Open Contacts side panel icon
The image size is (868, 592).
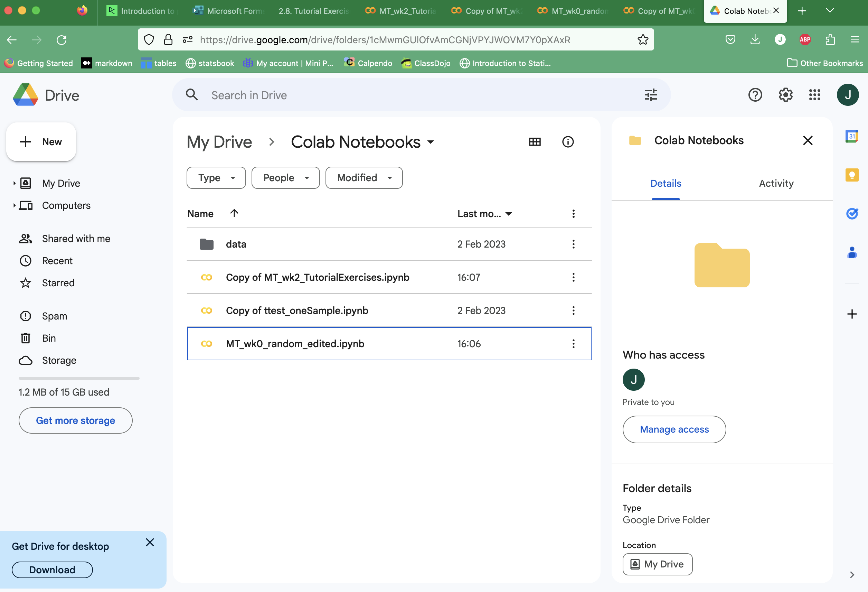tap(851, 253)
